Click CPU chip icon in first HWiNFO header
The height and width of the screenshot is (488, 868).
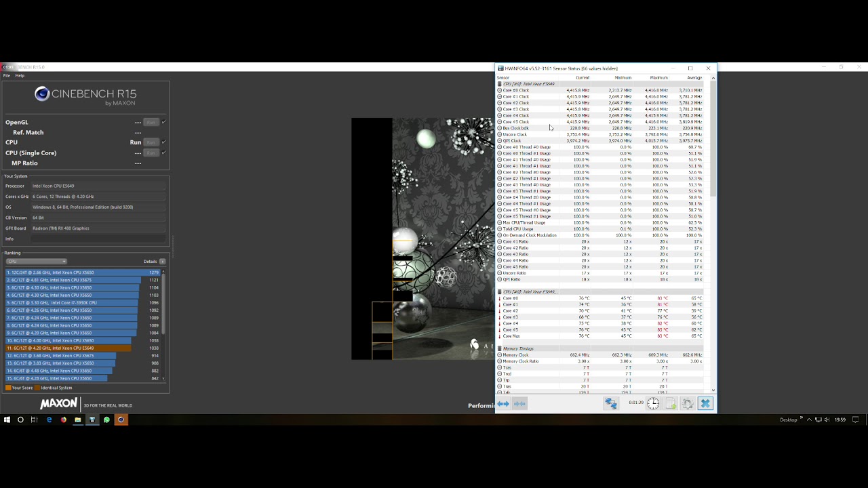(x=500, y=84)
